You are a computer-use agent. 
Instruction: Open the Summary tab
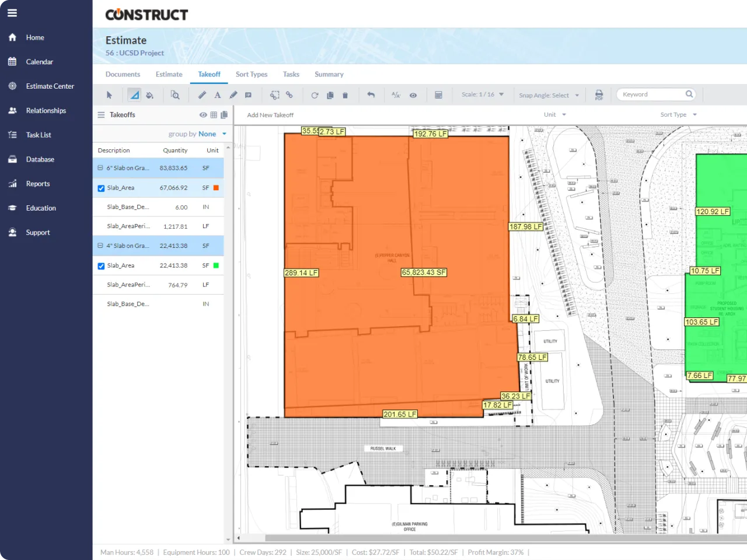point(329,75)
